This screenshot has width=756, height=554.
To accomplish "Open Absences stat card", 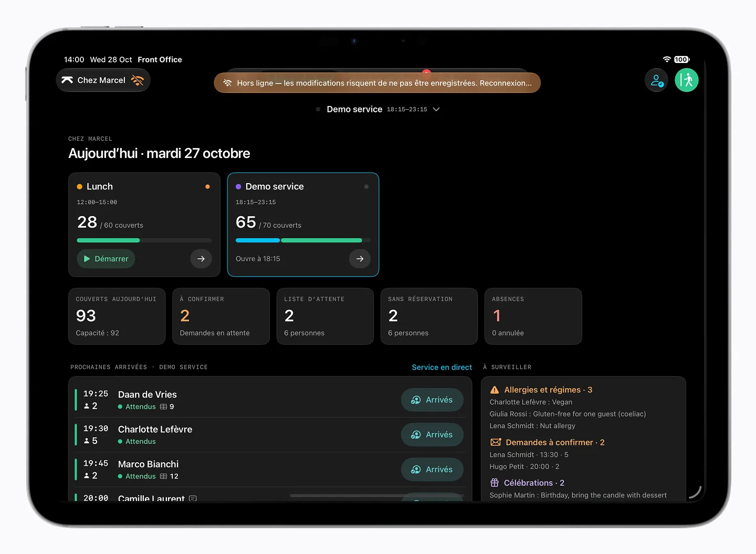I will pyautogui.click(x=533, y=316).
